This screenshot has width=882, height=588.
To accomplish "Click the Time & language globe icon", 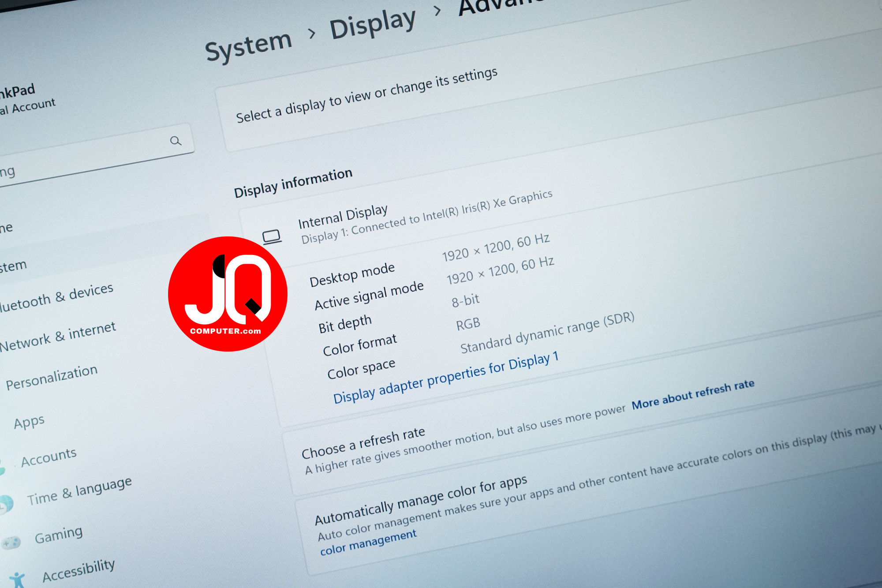I will [6, 505].
